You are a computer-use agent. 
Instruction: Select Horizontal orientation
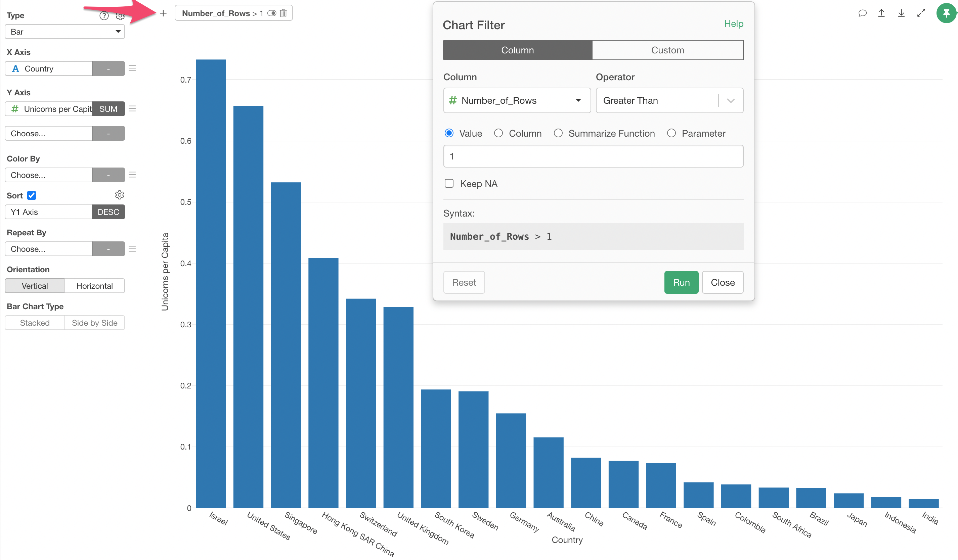click(94, 286)
